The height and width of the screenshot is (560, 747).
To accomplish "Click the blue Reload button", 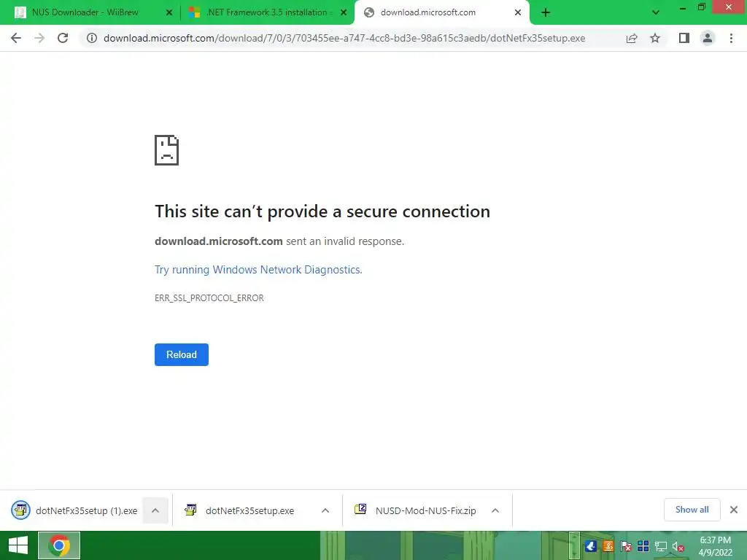I will [x=182, y=355].
